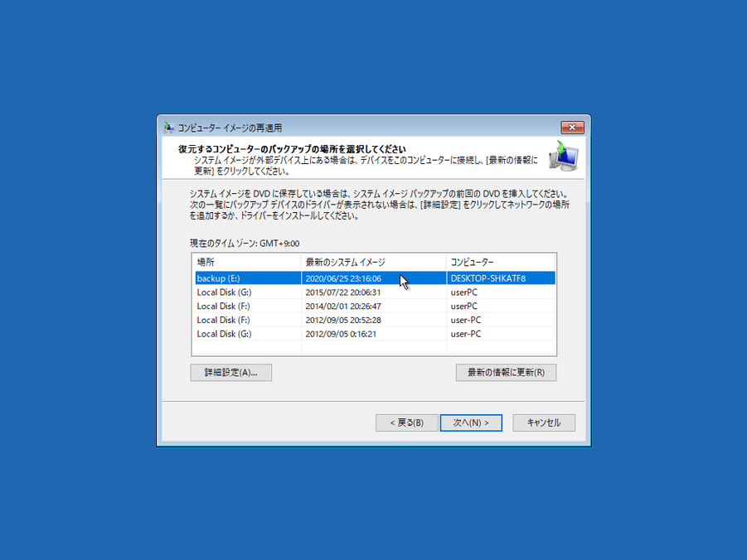This screenshot has width=747, height=560.
Task: Click userPC in the 2014/02/01 row
Action: point(464,307)
